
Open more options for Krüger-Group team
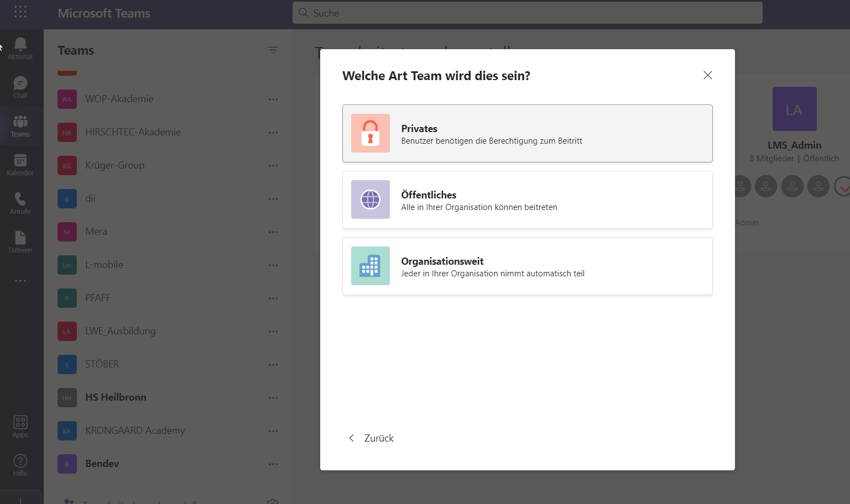point(273,166)
